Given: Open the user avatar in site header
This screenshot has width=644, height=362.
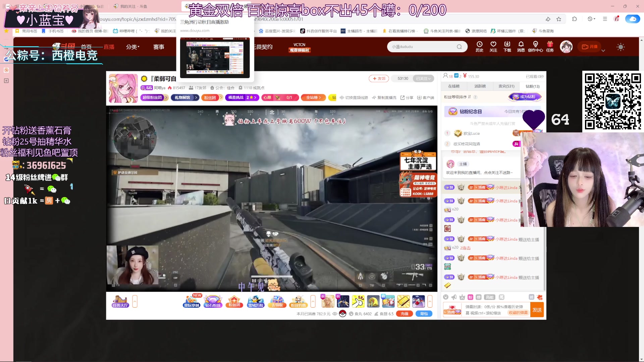Looking at the screenshot, I should point(567,47).
